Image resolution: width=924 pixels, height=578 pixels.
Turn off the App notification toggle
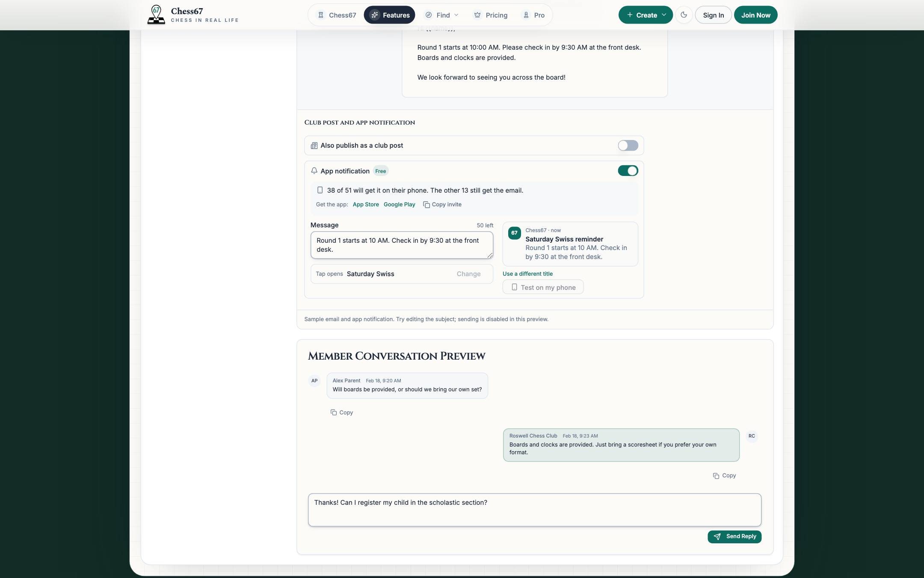click(x=628, y=171)
